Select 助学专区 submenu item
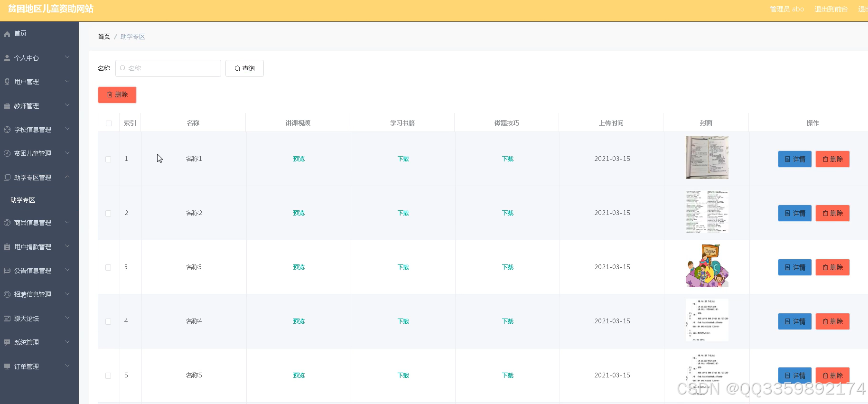868x404 pixels. (23, 200)
